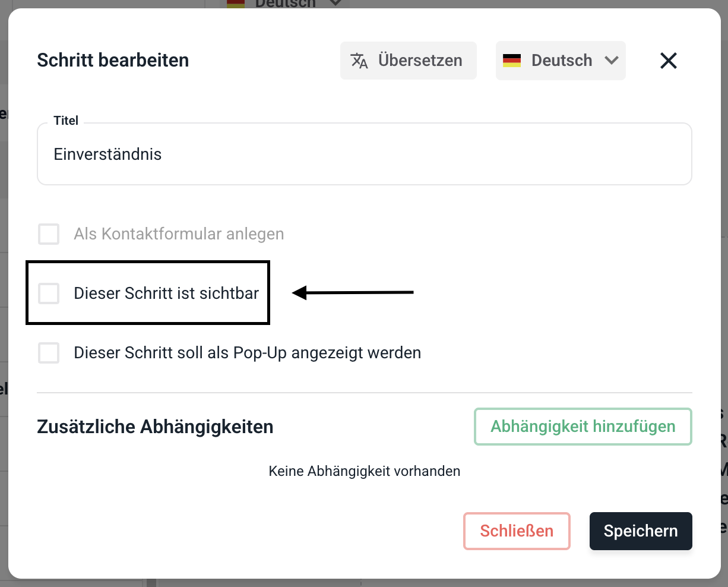Expand the chevron arrow next to Deutsch
The height and width of the screenshot is (587, 728).
pyautogui.click(x=611, y=61)
